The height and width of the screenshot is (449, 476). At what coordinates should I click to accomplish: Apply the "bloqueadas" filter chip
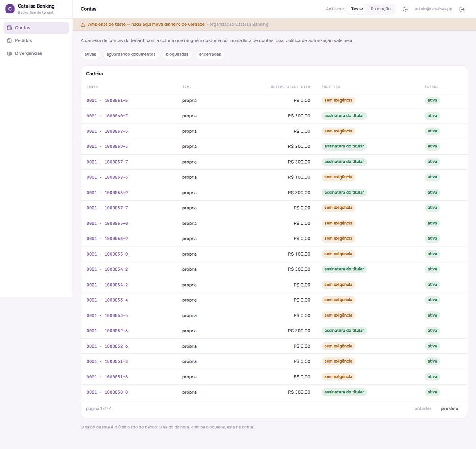point(177,55)
